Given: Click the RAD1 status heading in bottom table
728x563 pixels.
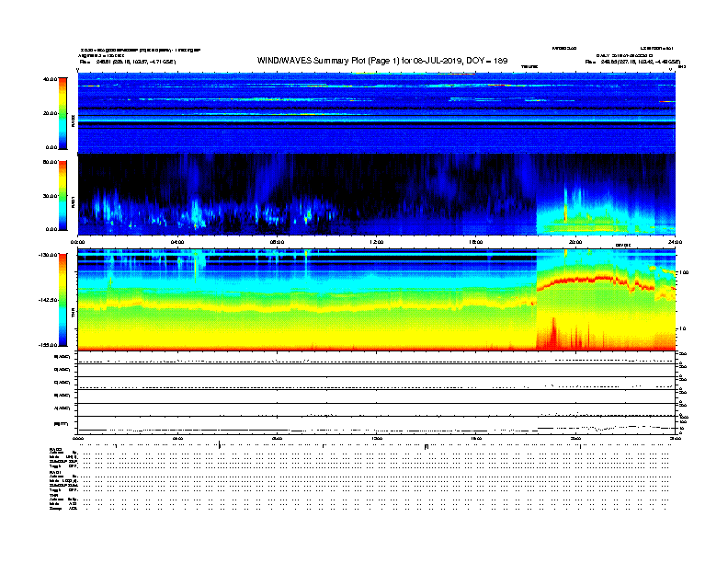Looking at the screenshot, I should pyautogui.click(x=56, y=472).
